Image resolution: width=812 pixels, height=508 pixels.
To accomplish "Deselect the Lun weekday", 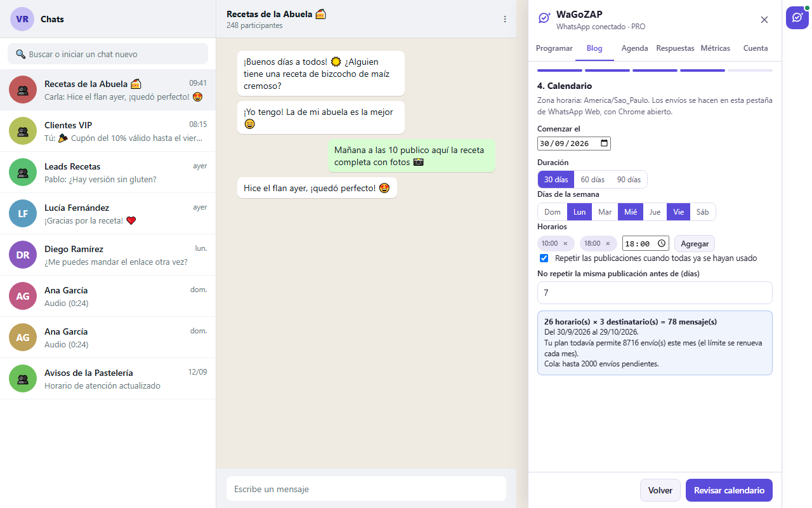I will click(x=580, y=212).
